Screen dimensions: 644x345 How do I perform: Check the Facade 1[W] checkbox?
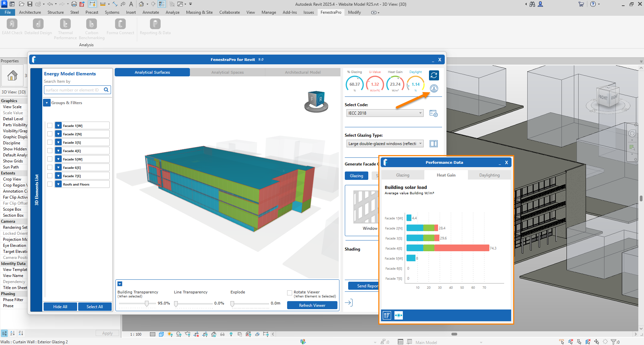50,126
